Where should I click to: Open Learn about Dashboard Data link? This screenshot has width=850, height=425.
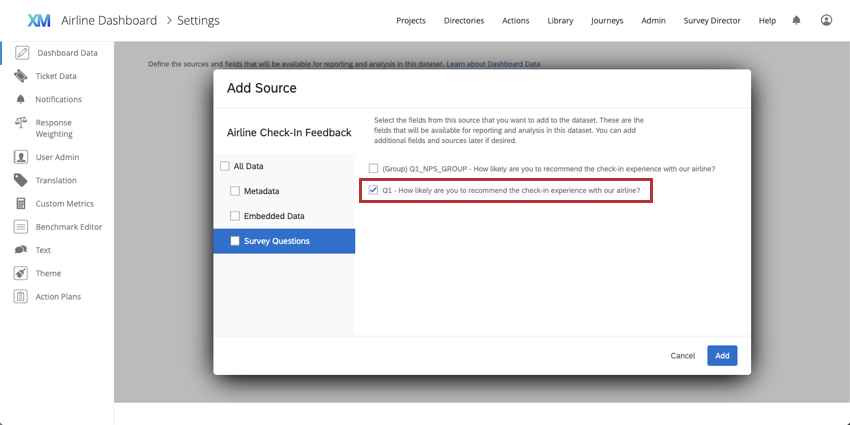pos(493,64)
